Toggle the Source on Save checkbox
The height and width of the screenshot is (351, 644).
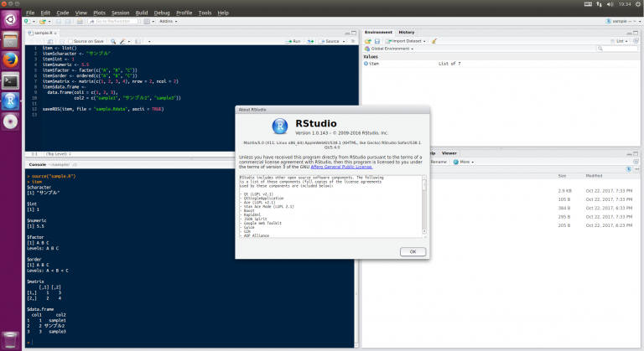pyautogui.click(x=69, y=41)
